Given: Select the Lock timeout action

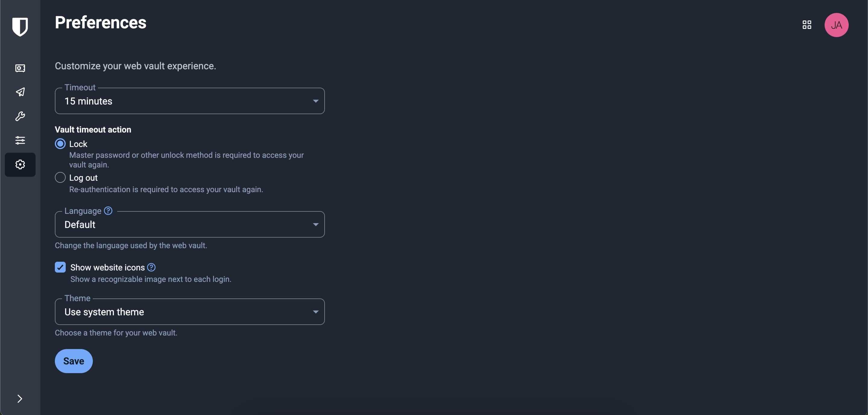Looking at the screenshot, I should coord(60,144).
